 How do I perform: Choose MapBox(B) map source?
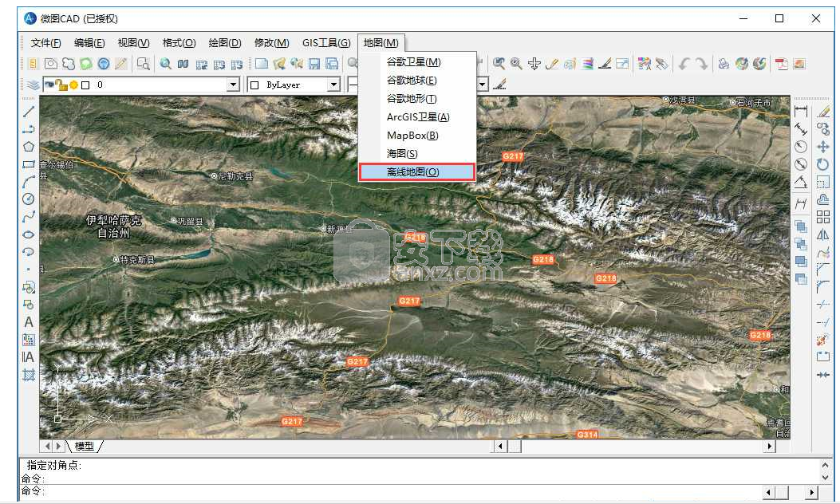tap(416, 135)
